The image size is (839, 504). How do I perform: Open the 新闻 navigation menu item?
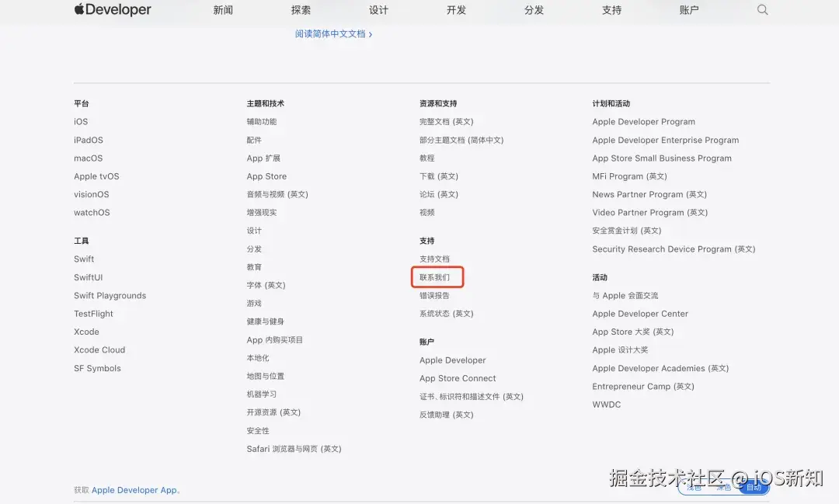tap(223, 10)
